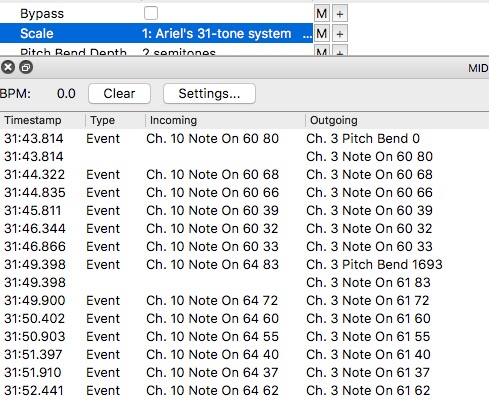
Task: Click the Incoming column header
Action: coord(173,120)
